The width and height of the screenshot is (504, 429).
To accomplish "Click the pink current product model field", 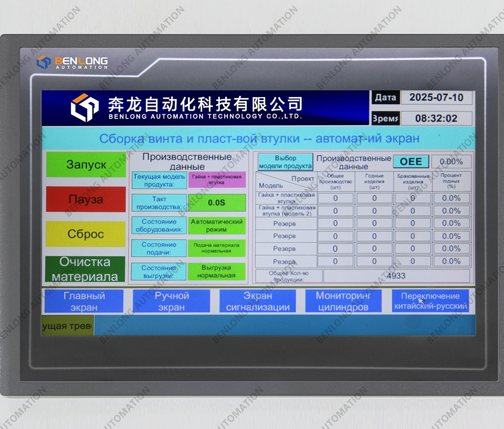I will [216, 180].
